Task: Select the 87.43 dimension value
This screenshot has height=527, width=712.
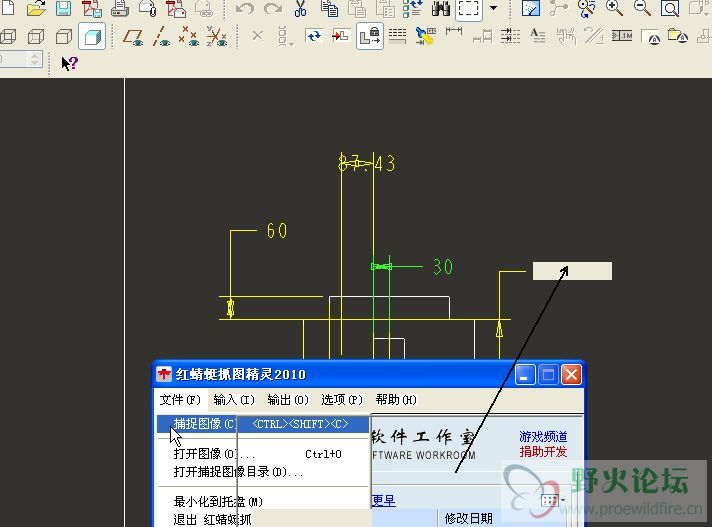Action: (367, 163)
